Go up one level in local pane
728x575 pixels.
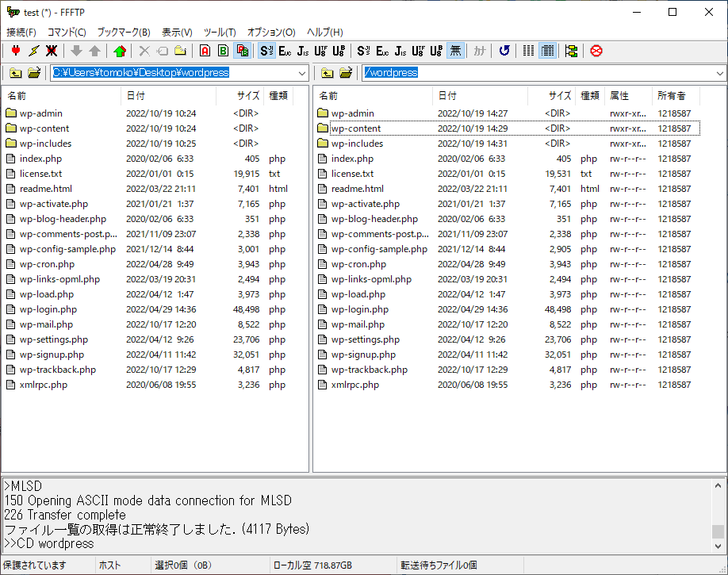(16, 72)
